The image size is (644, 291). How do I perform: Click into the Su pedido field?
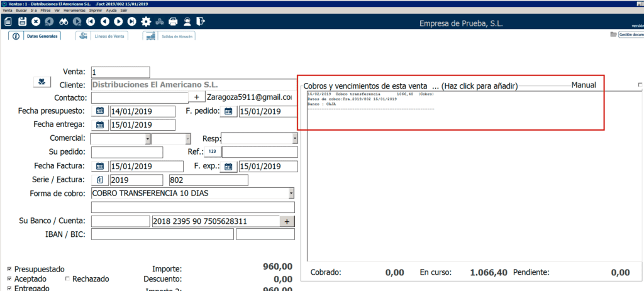click(126, 152)
